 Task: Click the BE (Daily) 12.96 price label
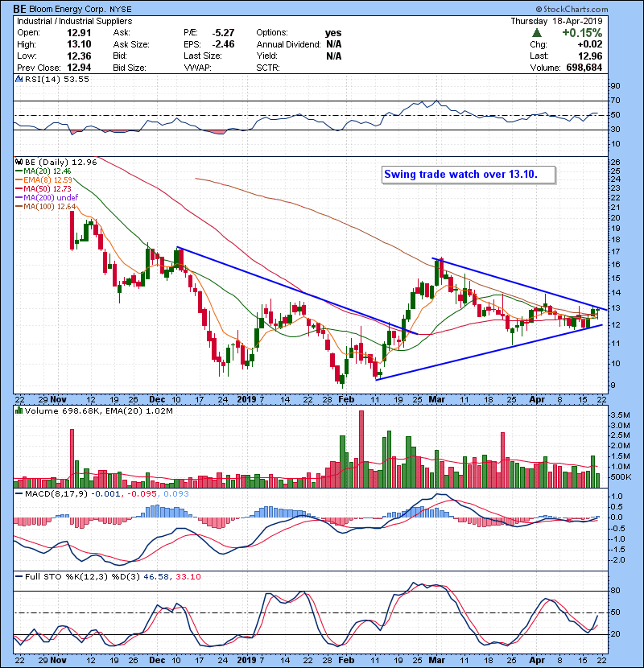point(61,162)
